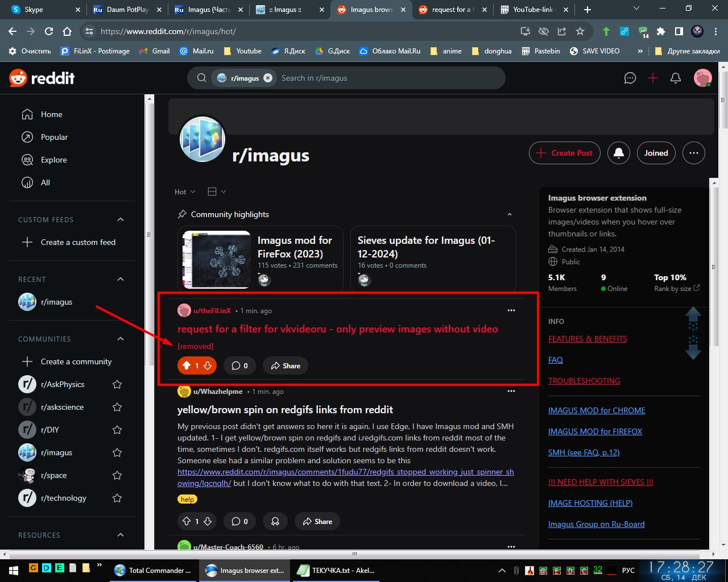Switch to the Daum PotPlayer tab
Screen dimensions: 728x582
126,9
